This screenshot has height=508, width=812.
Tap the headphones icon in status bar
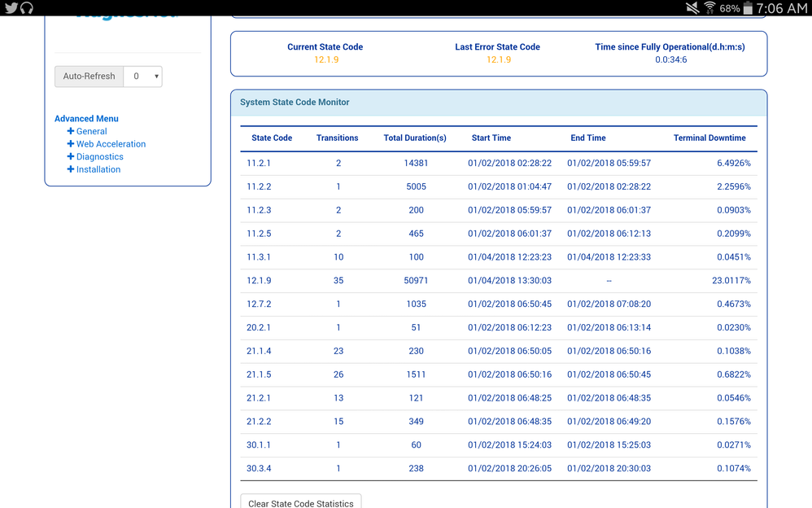point(27,8)
